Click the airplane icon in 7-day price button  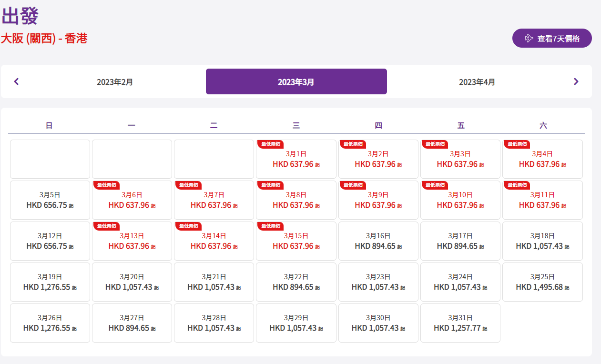529,39
